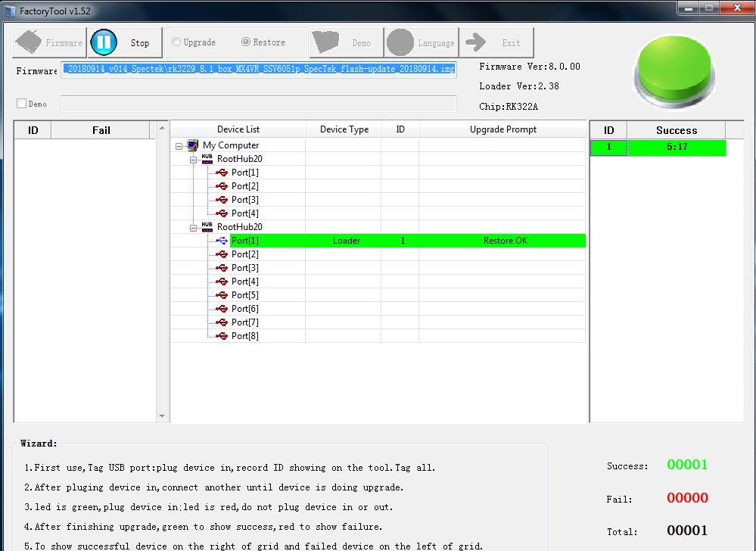Select the green success row showing 5:17

(658, 147)
